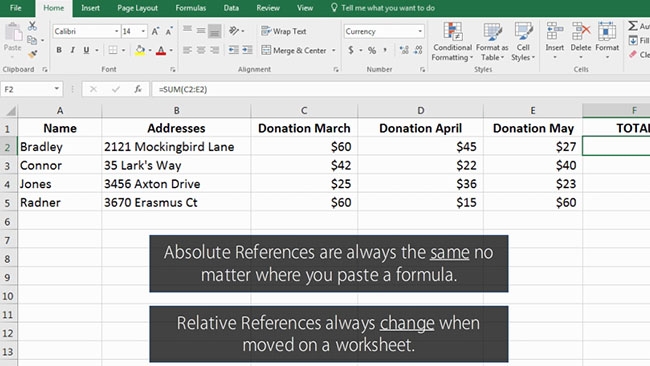Click the AutoSum sigma icon
The height and width of the screenshot is (366, 650).
633,26
